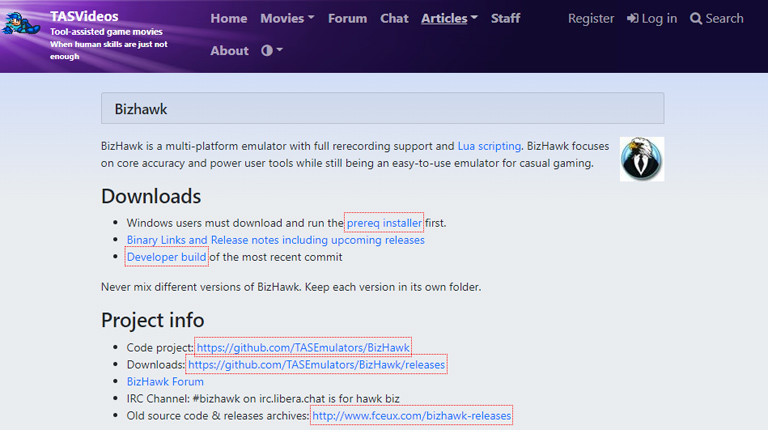768x430 pixels.
Task: Expand the Articles dropdown menu
Action: [x=449, y=18]
